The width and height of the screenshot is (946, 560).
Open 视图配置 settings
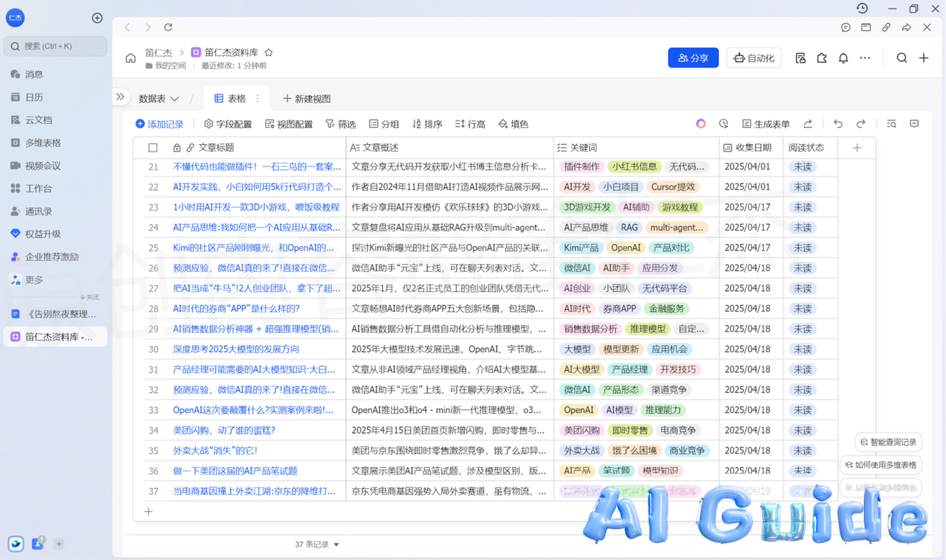289,124
